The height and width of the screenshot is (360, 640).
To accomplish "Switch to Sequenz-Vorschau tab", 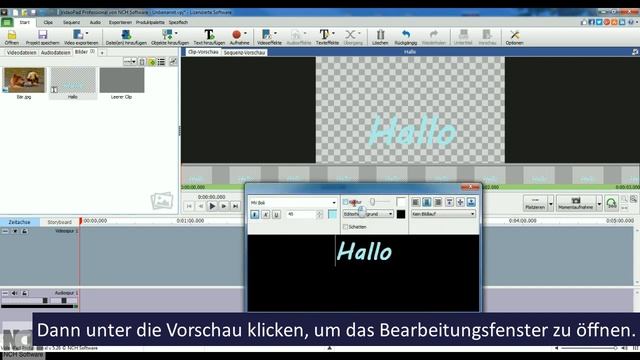I will click(244, 53).
